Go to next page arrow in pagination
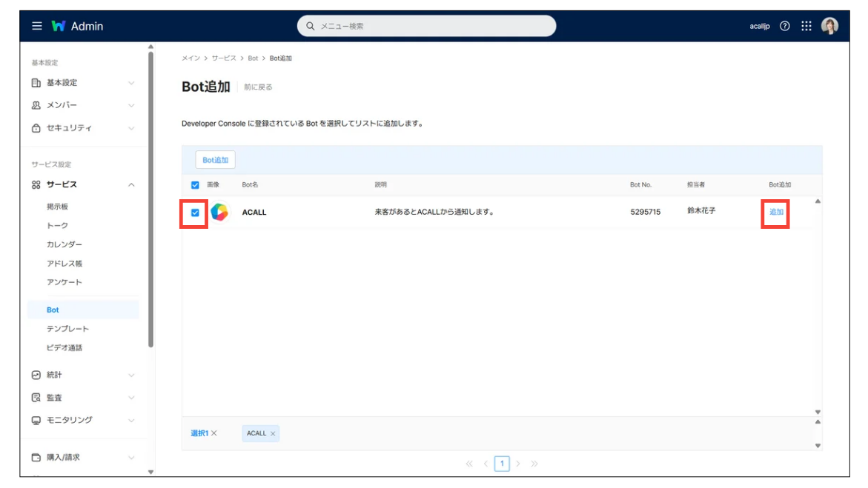Image resolution: width=868 pixels, height=488 pixels. pyautogui.click(x=518, y=464)
